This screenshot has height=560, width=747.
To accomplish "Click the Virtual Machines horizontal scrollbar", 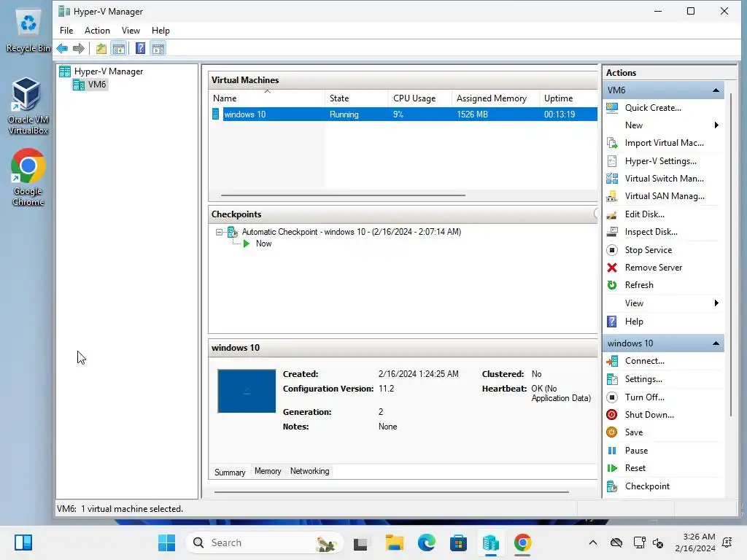I will pos(343,195).
